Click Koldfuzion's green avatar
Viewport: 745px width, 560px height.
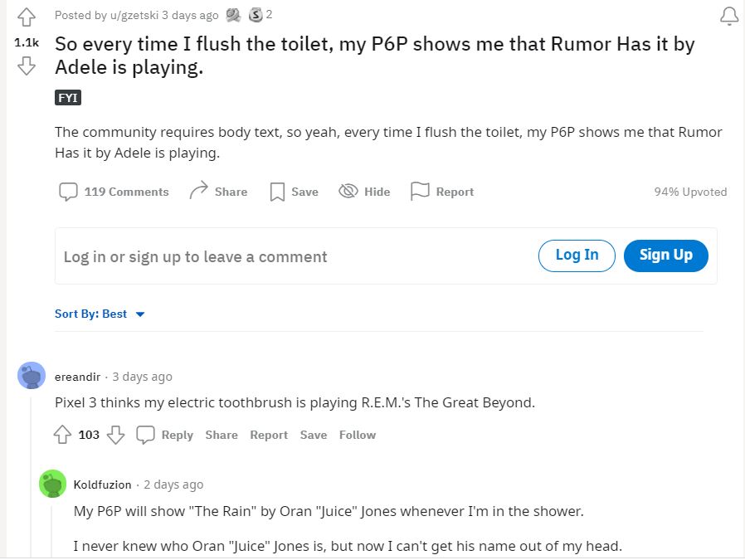(53, 484)
